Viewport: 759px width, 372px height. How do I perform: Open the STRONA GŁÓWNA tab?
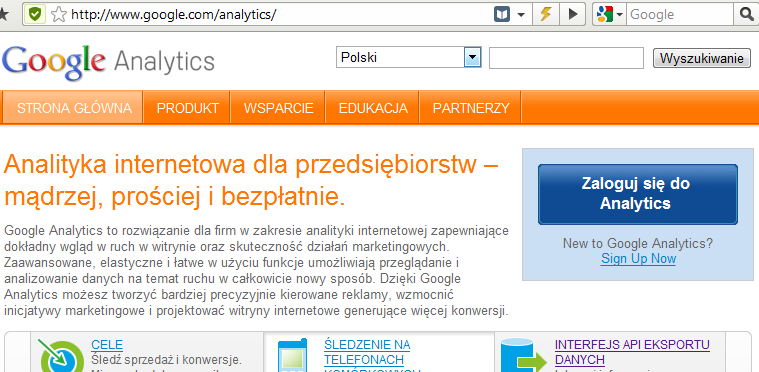click(74, 107)
